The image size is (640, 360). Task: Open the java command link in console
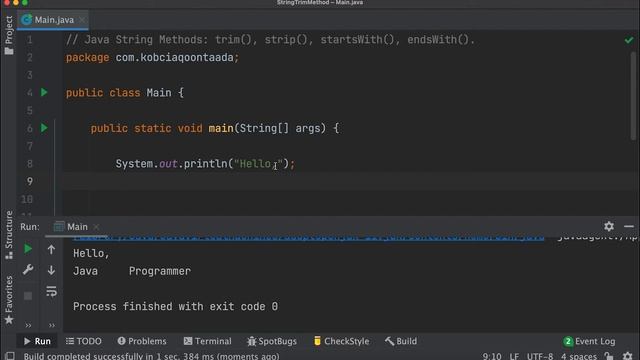pyautogui.click(x=309, y=238)
